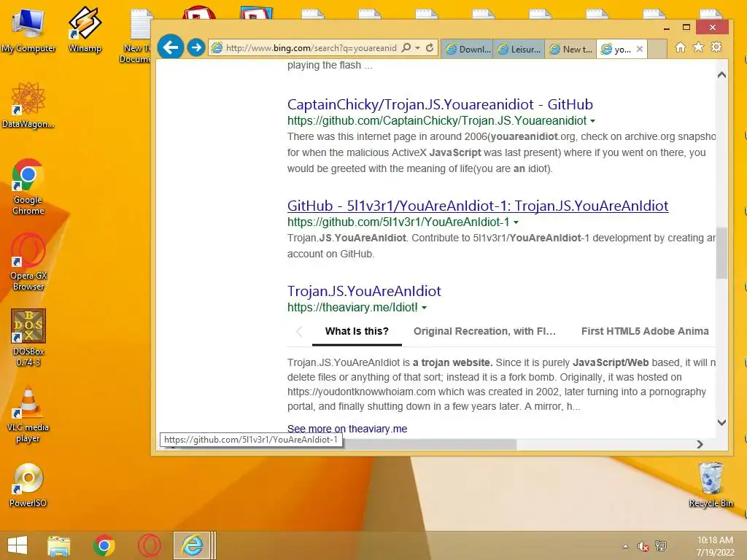This screenshot has width=747, height=560.
Task: Click the vertical scrollbar thumb
Action: (x=721, y=253)
